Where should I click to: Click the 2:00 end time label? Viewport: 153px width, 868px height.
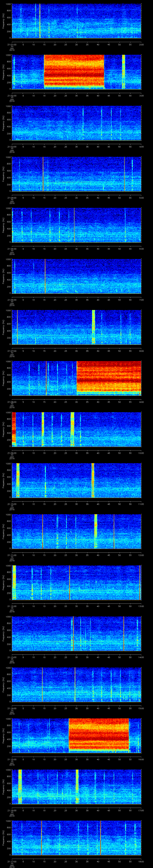pos(141,44)
